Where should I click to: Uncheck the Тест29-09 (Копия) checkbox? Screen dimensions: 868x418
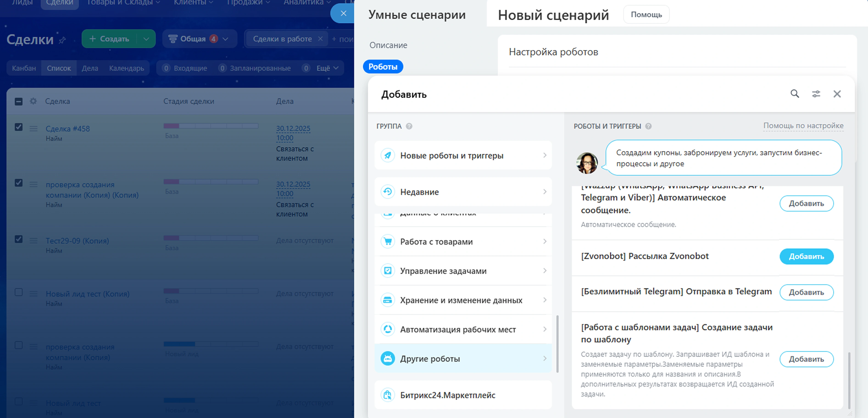19,239
